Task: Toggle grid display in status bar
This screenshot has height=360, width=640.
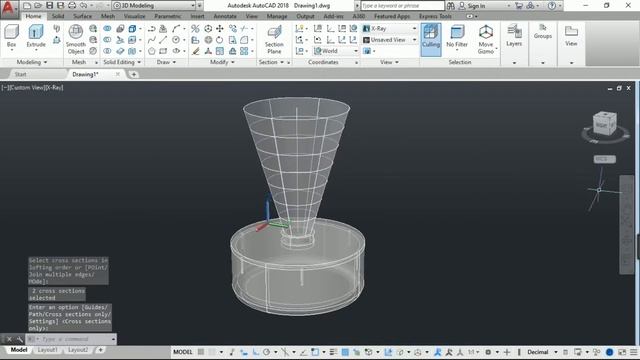Action: pyautogui.click(x=201, y=352)
